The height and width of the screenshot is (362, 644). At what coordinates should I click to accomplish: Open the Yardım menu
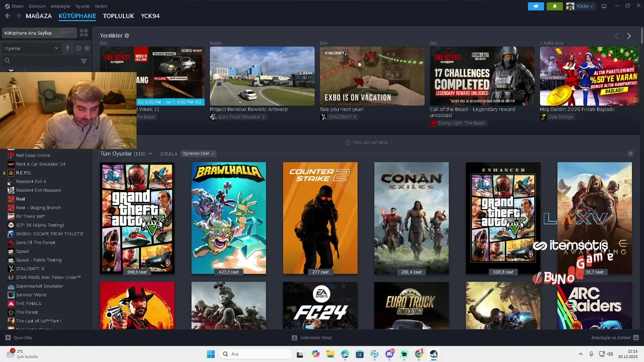[101, 6]
